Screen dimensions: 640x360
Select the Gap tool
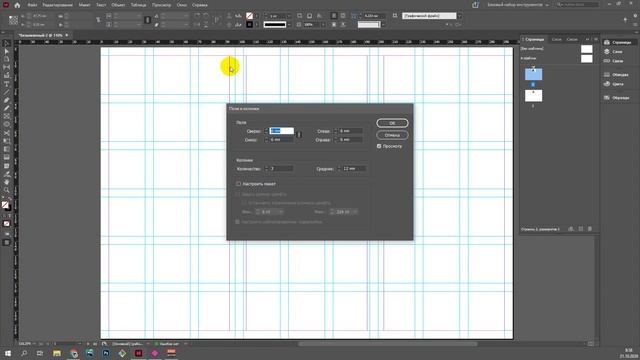[7, 68]
